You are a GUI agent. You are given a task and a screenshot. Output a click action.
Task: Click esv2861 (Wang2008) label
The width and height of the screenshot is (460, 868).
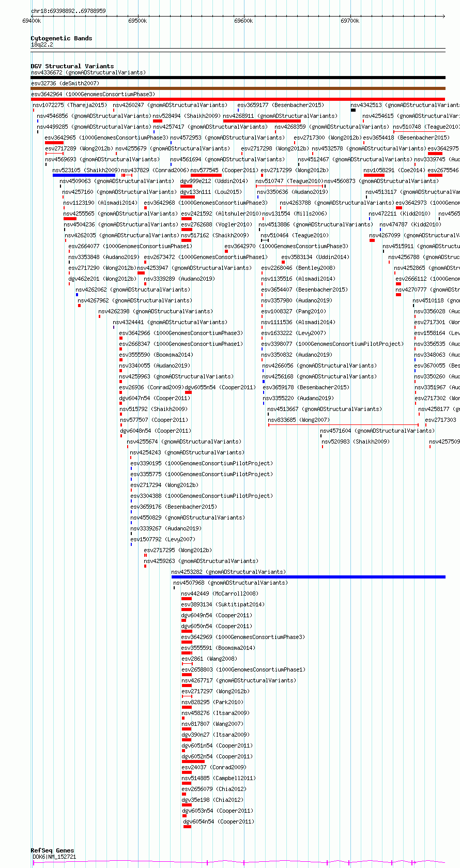[209, 659]
